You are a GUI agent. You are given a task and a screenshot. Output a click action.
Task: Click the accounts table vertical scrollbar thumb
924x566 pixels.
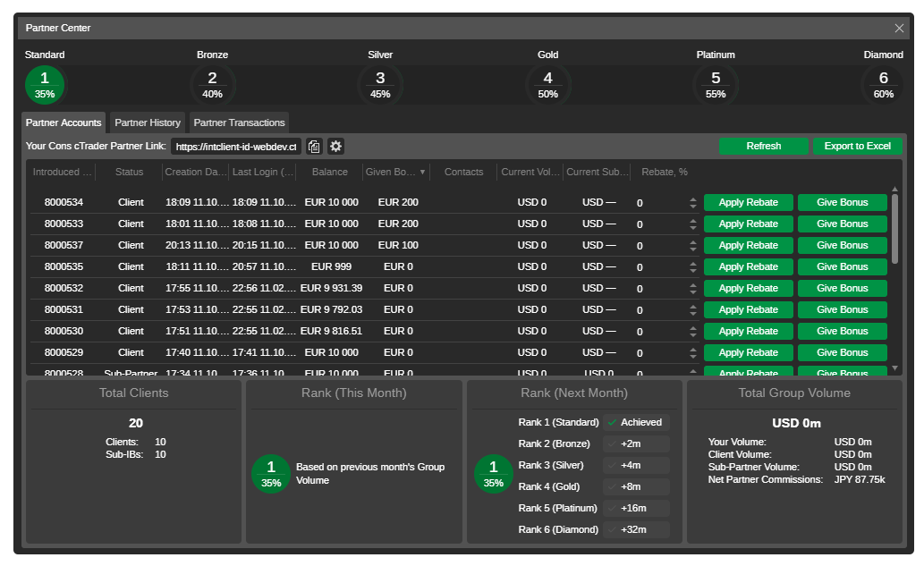pos(894,229)
